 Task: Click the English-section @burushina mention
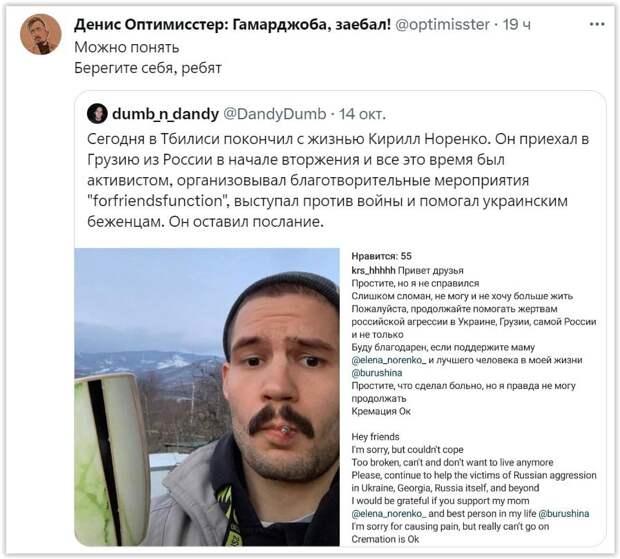click(x=564, y=514)
